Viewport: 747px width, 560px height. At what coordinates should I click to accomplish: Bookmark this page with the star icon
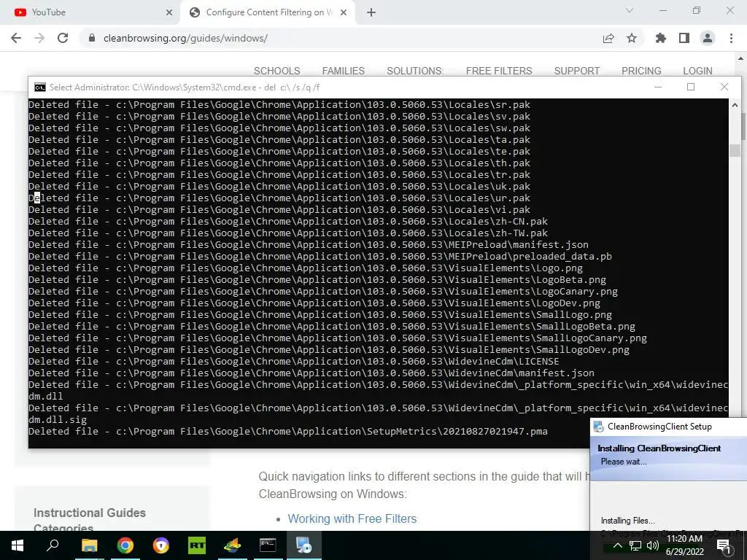(632, 38)
